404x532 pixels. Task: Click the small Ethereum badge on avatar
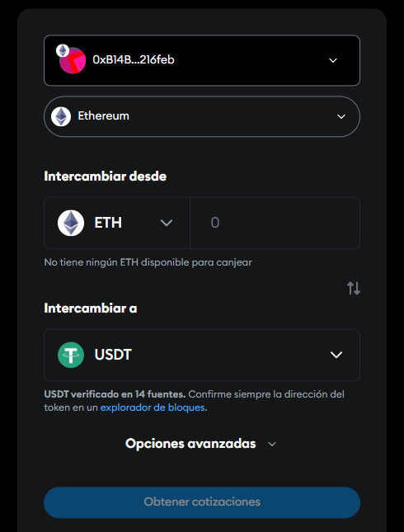[x=63, y=51]
